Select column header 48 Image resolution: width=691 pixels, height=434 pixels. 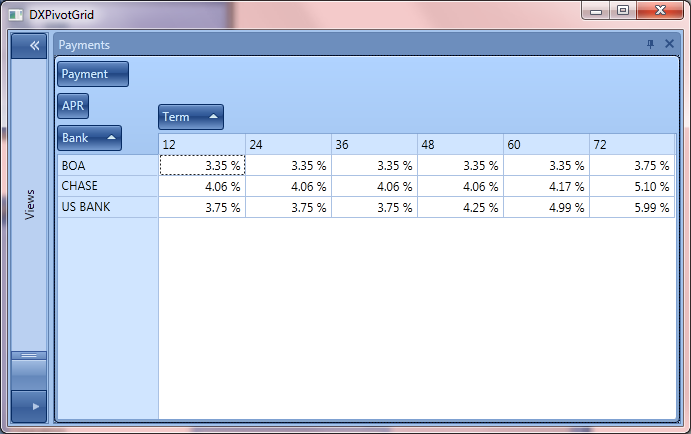(461, 145)
